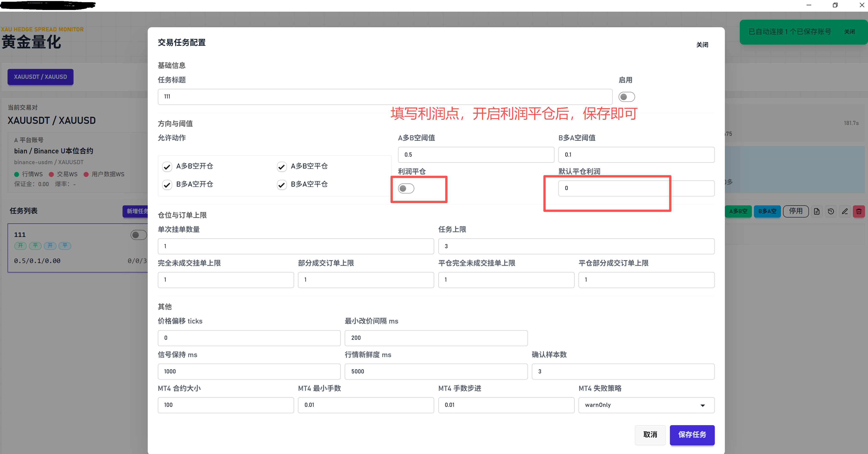
Task: Select the task card titled 111
Action: [x=78, y=248]
